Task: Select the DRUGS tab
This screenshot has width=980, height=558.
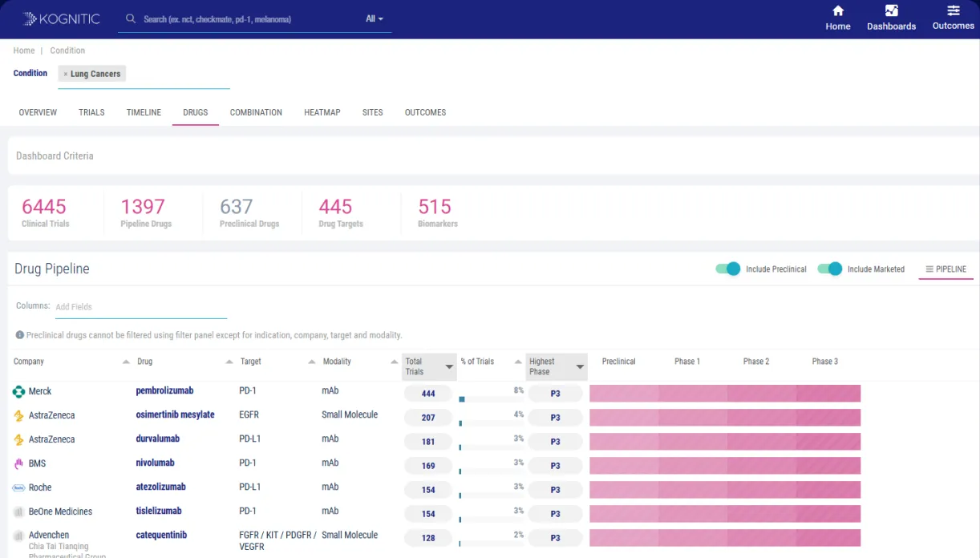Action: tap(195, 112)
